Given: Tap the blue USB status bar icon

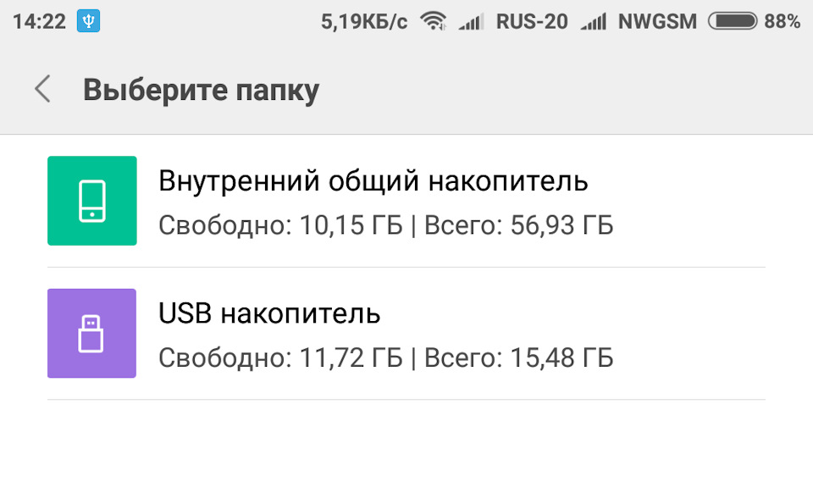Looking at the screenshot, I should [x=88, y=22].
